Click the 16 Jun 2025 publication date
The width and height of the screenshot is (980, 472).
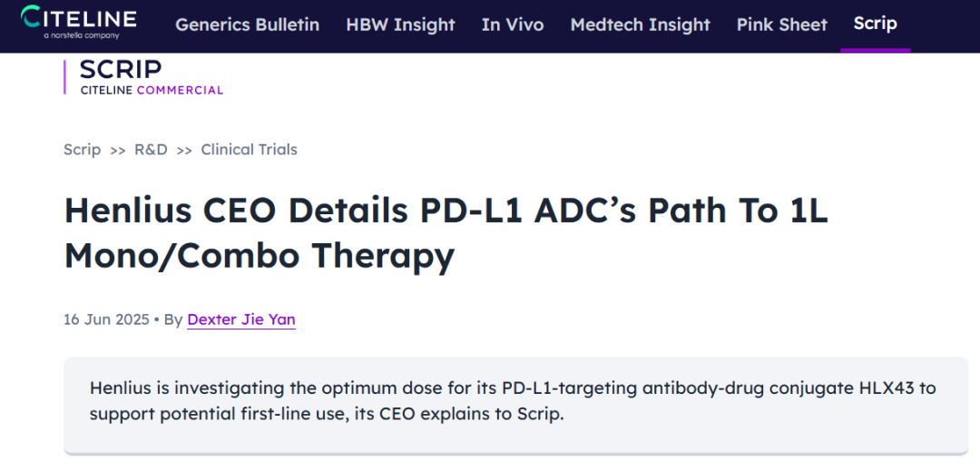click(x=106, y=320)
